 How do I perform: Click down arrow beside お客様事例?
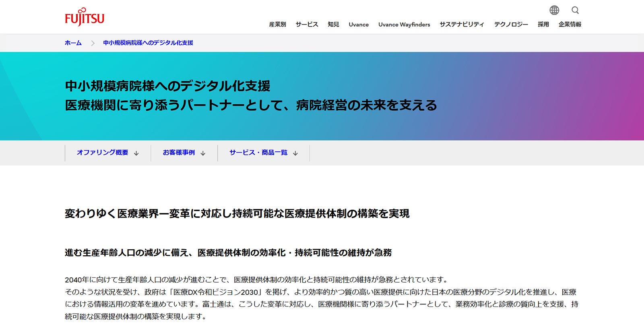203,153
